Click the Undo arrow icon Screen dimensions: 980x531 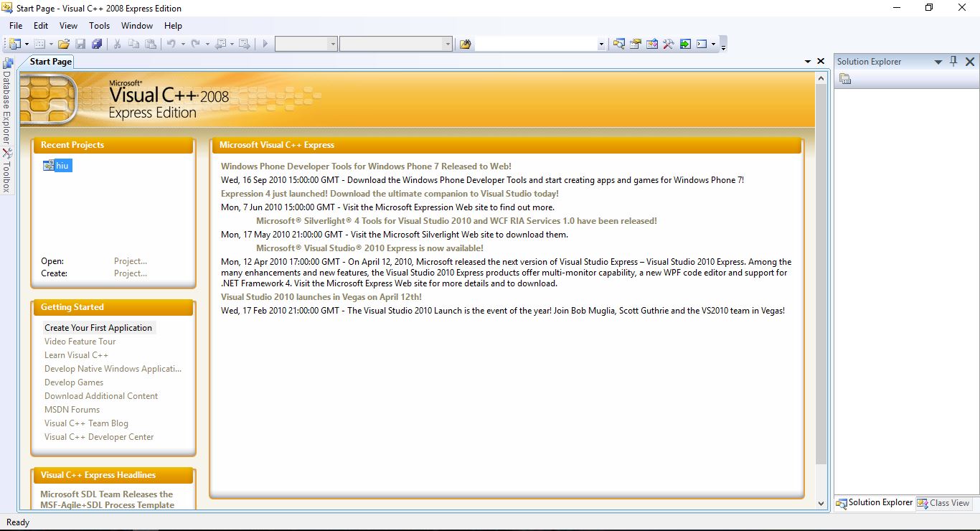[171, 44]
